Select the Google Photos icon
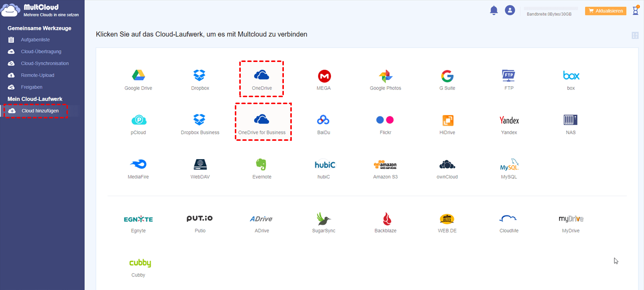The height and width of the screenshot is (290, 644). (x=385, y=76)
